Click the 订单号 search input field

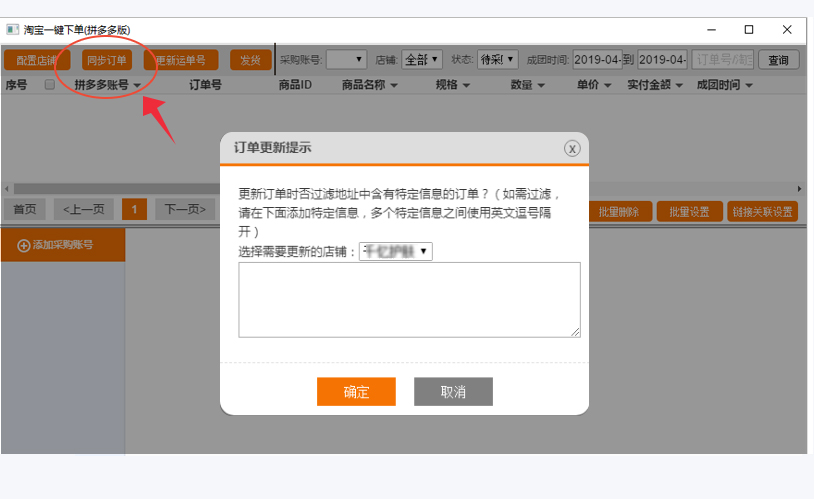coord(723,60)
